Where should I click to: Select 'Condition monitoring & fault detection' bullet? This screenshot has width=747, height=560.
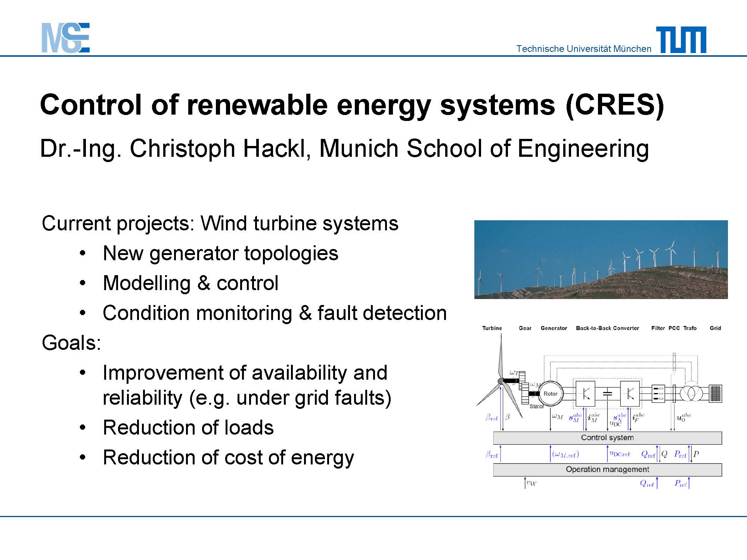coord(275,313)
